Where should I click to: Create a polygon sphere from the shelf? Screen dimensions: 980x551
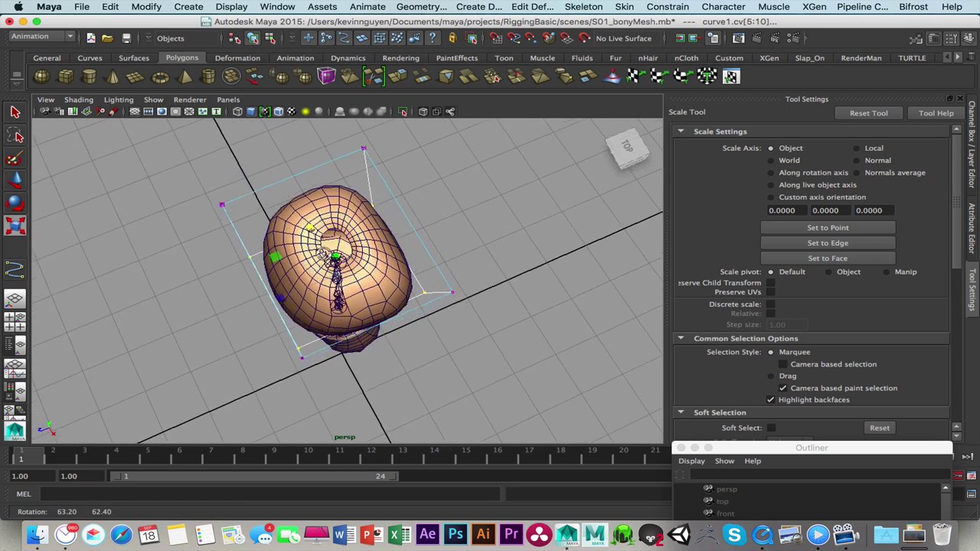click(41, 77)
